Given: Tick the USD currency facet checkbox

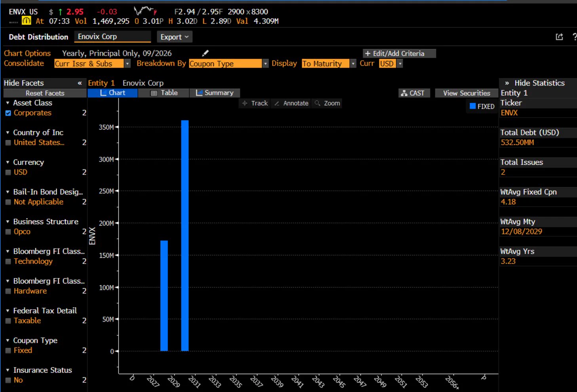Looking at the screenshot, I should 8,172.
